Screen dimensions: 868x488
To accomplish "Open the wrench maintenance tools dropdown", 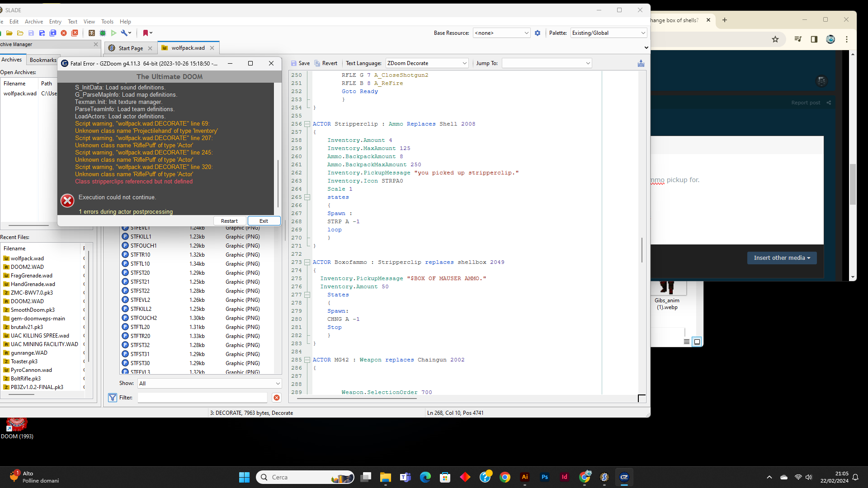I will [126, 33].
